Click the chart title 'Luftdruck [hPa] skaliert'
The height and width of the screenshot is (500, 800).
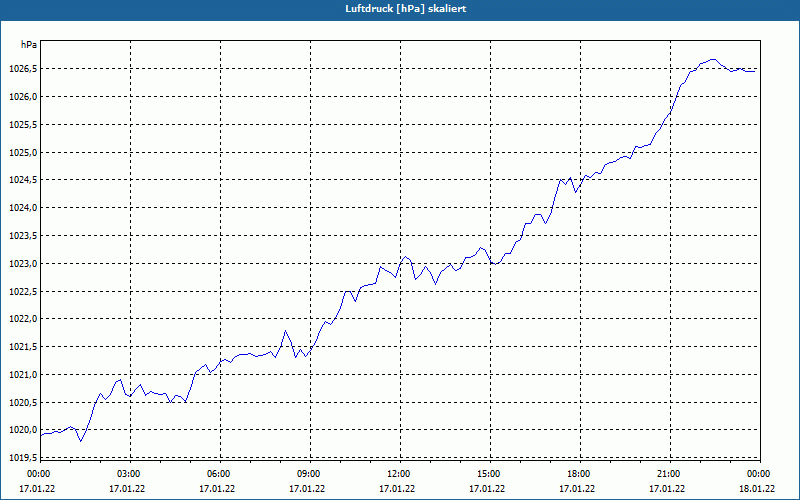click(x=405, y=9)
